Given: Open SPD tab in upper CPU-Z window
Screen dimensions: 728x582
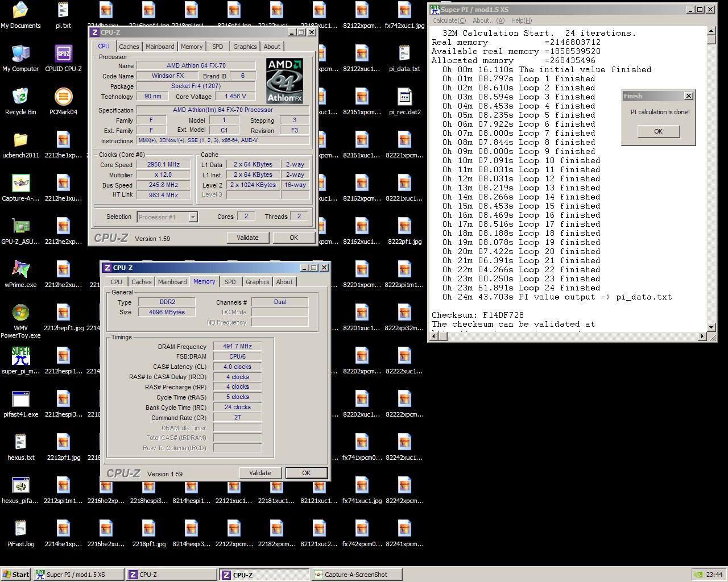Looking at the screenshot, I should click(218, 47).
